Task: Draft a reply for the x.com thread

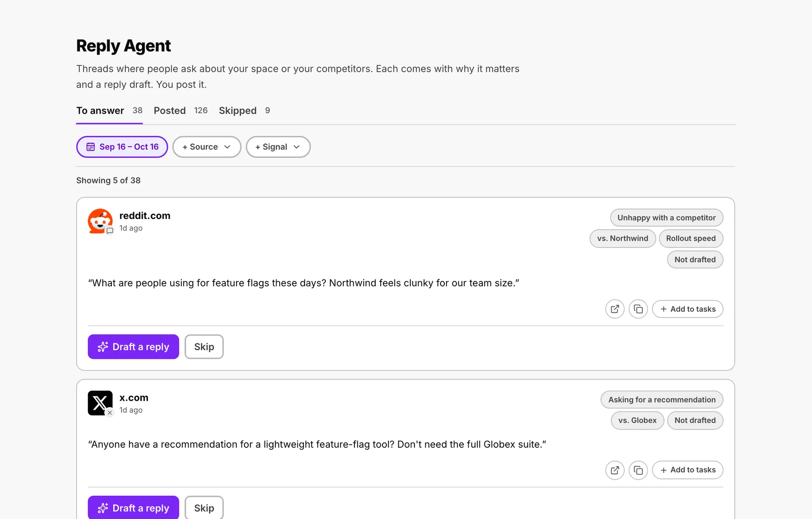Action: [134, 508]
